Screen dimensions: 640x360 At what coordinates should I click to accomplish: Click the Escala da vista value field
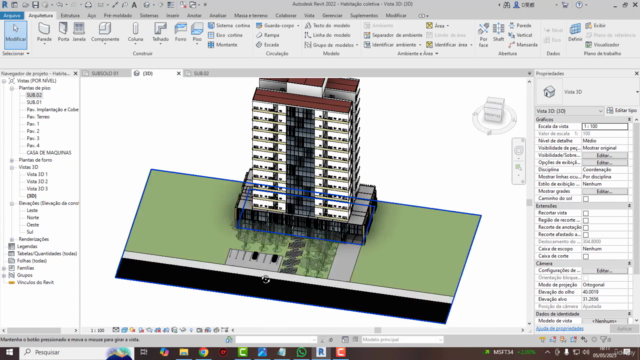pos(605,127)
